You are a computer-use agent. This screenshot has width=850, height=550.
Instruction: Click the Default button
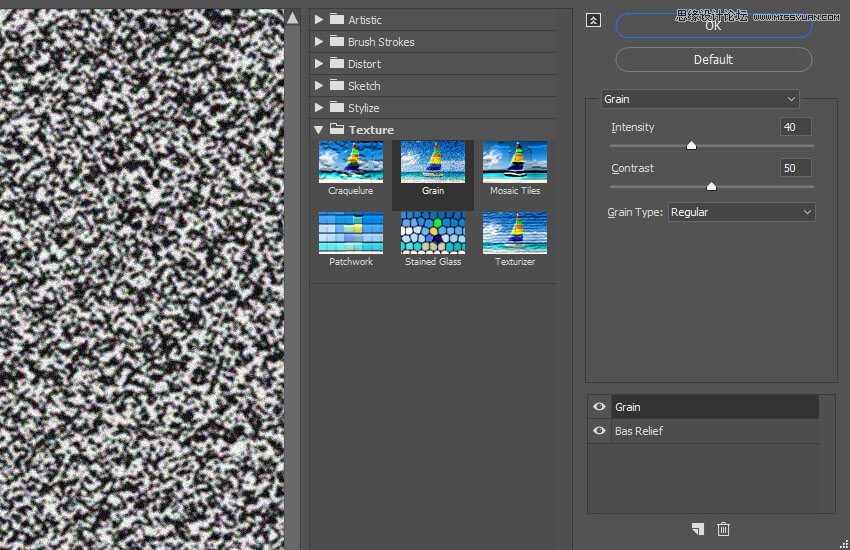pyautogui.click(x=713, y=60)
